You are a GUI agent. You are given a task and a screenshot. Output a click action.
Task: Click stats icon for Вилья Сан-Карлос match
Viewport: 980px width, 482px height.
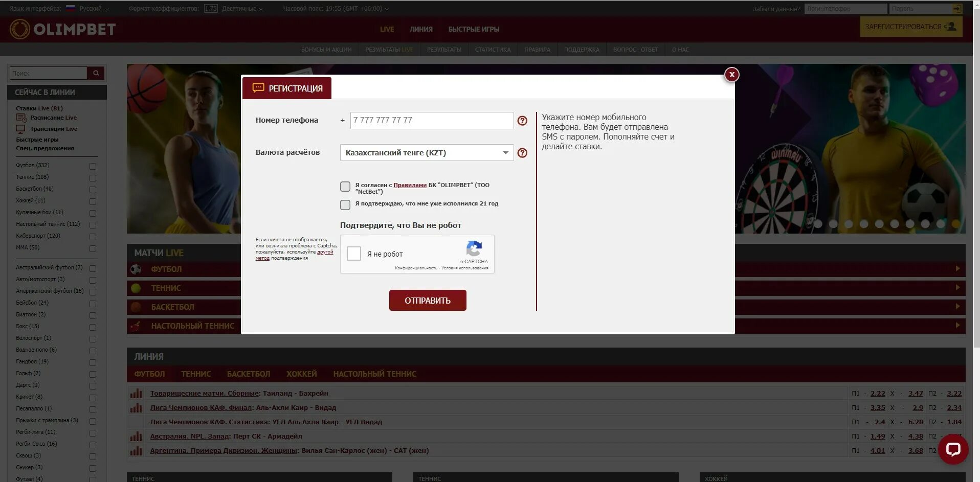[x=136, y=451]
